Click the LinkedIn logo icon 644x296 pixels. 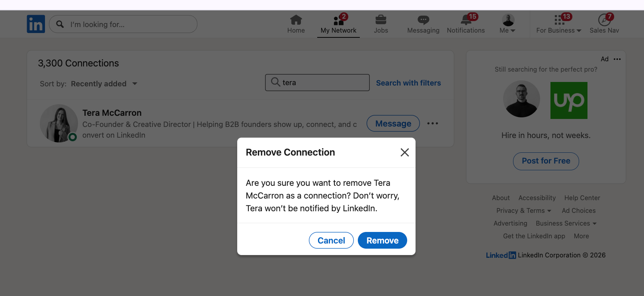(x=36, y=24)
